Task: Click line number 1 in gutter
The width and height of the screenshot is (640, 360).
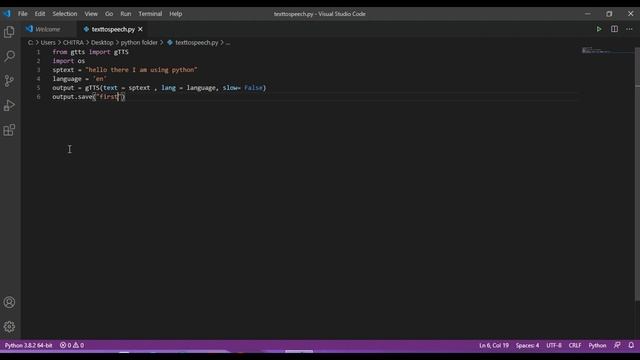Action: pos(38,52)
